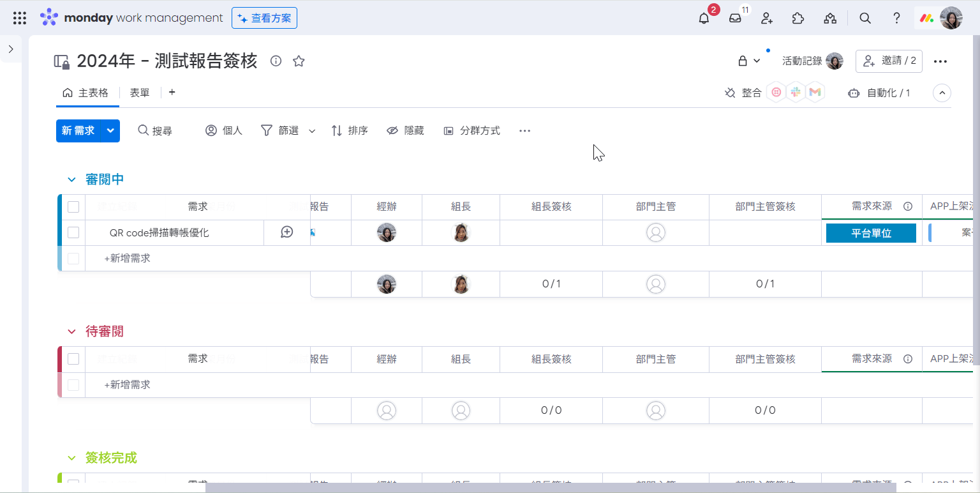Screen dimensions: 980x493
Task: Click the 平台單位 status label
Action: coord(871,233)
